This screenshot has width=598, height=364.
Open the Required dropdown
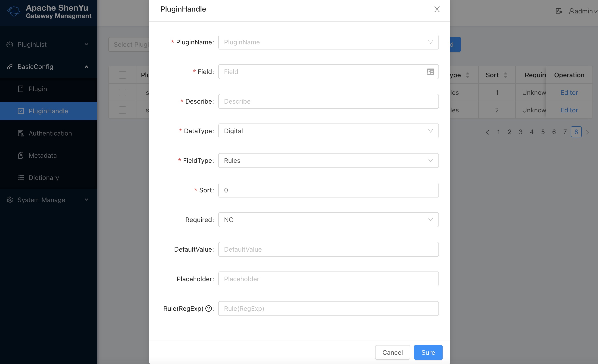pos(328,220)
